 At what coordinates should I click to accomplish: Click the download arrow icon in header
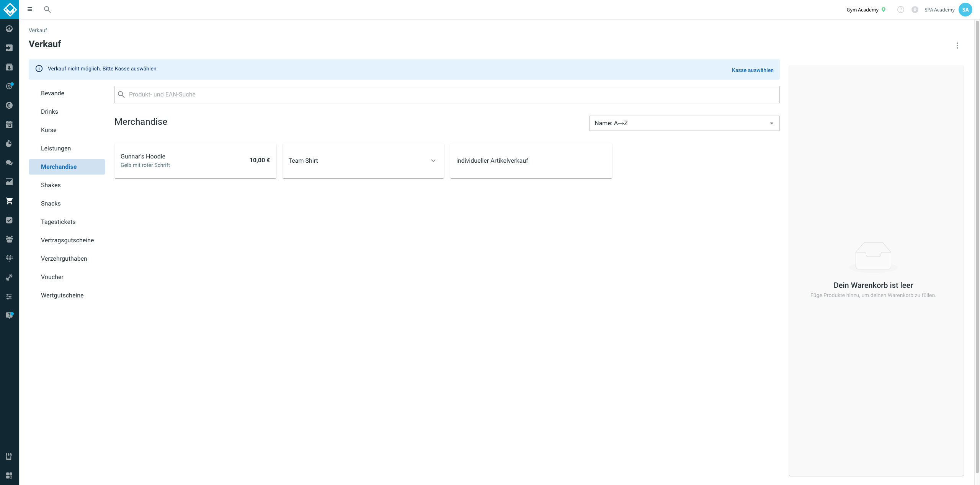point(915,10)
